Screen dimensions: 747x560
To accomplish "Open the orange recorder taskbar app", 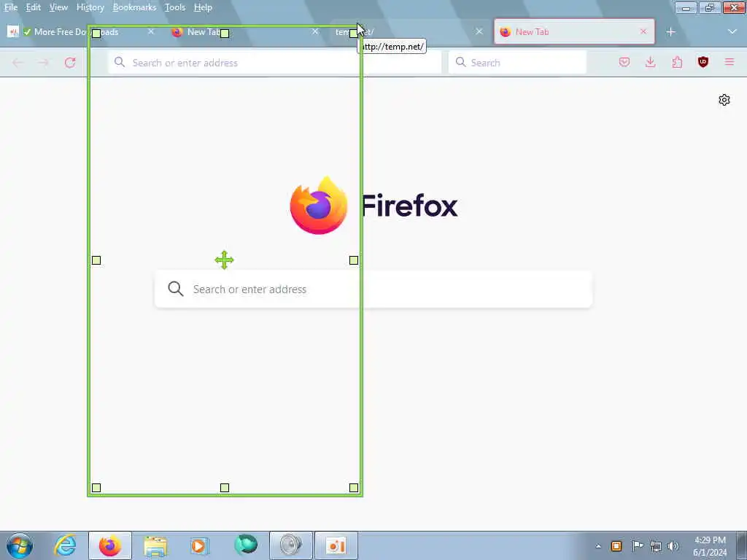I will pyautogui.click(x=336, y=545).
